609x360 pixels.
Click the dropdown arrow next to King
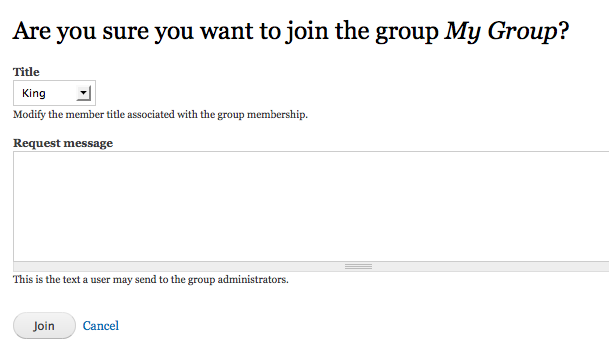click(x=84, y=93)
